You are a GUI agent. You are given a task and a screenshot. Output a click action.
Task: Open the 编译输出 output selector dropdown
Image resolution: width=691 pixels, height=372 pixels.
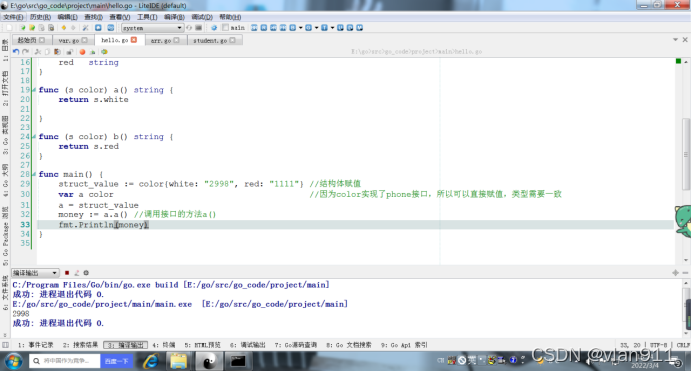click(35, 273)
